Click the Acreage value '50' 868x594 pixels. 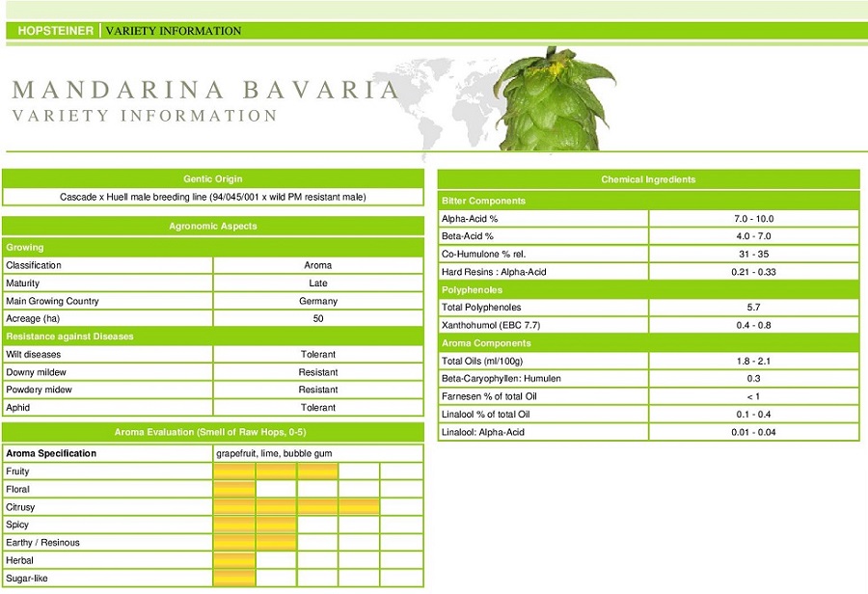[x=317, y=319]
